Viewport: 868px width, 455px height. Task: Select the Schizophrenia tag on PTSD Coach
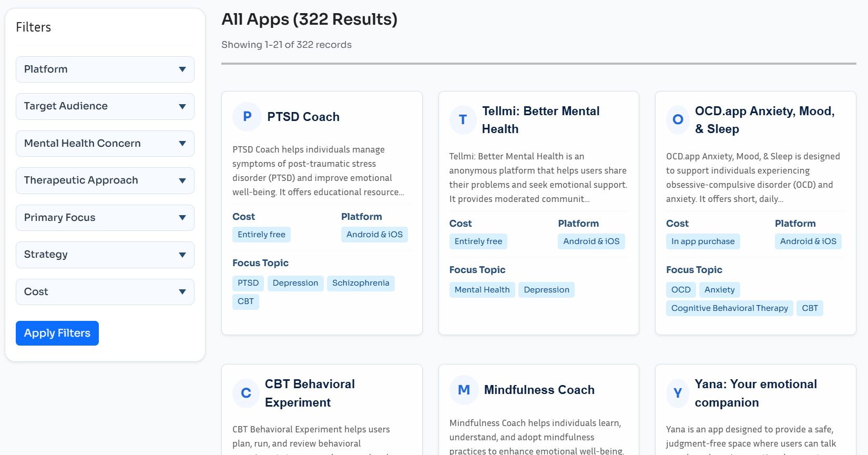point(361,283)
